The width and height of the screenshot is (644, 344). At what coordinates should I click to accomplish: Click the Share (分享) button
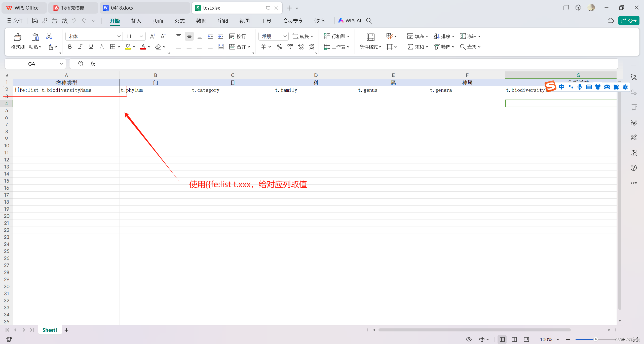click(x=629, y=21)
